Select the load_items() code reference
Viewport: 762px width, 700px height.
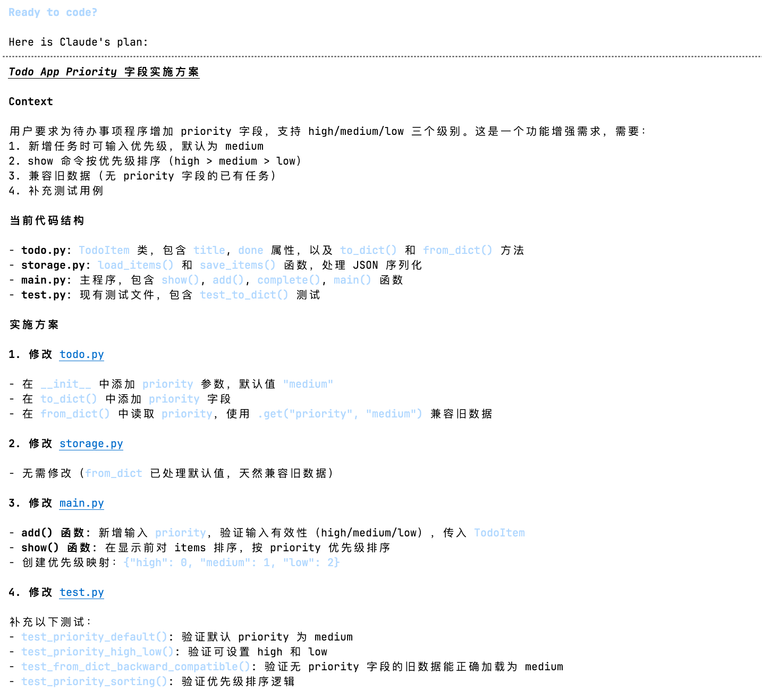coord(136,265)
